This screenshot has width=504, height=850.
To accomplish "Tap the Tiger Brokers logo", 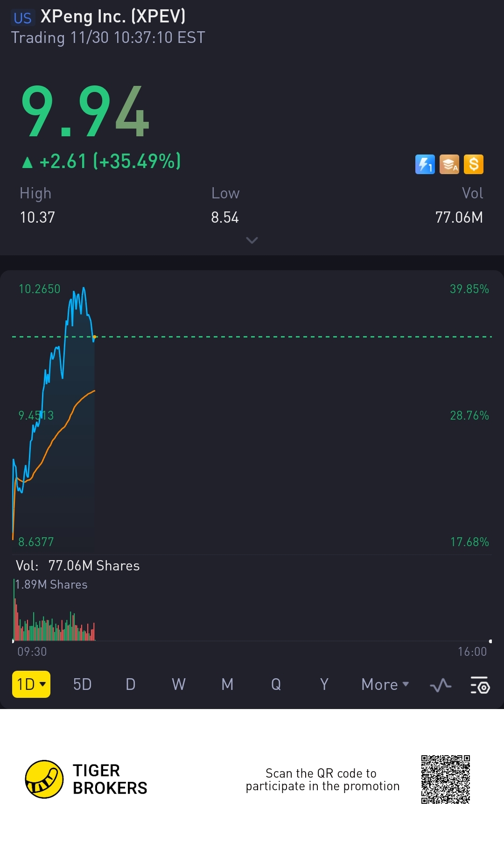I will pos(44,779).
